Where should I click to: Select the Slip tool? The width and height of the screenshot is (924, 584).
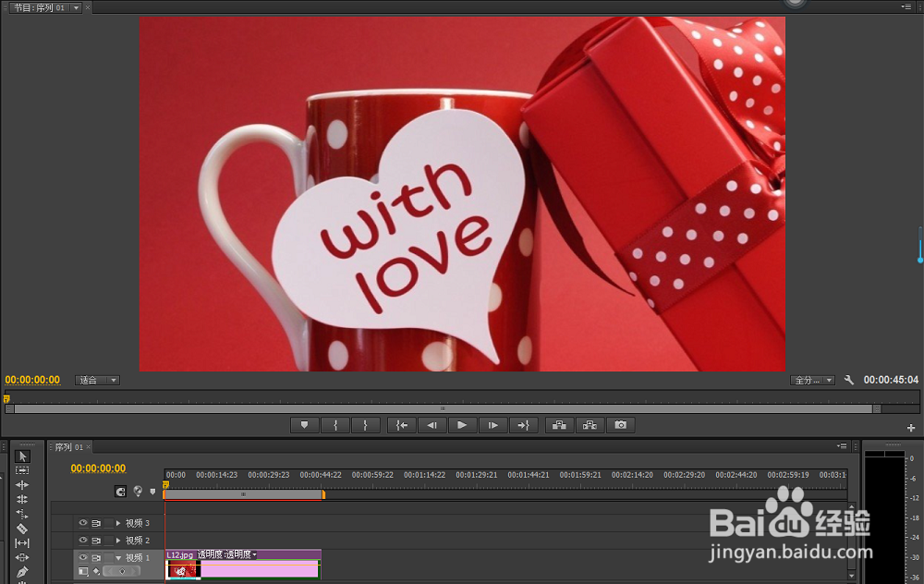point(22,542)
